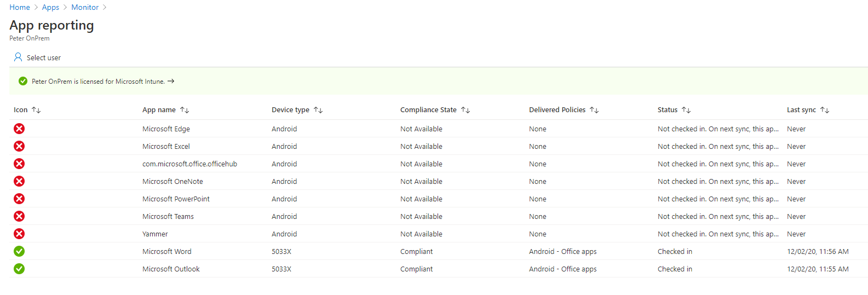Screen dimensions: 868x295
Task: Click the green check icon for Microsoft Word
Action: point(19,251)
